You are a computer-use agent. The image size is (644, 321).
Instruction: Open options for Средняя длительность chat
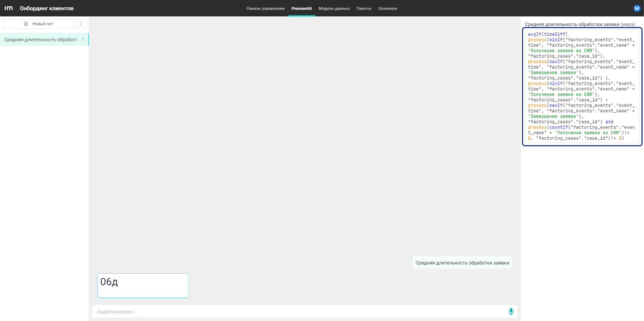(83, 39)
